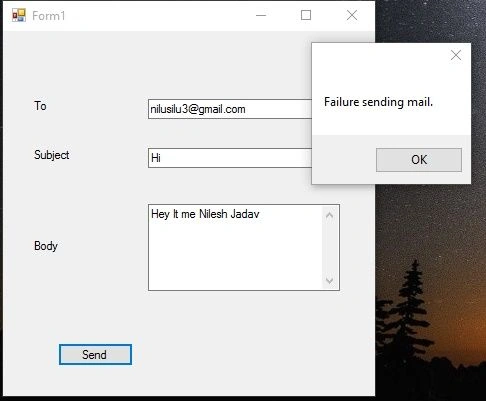The width and height of the screenshot is (486, 401).
Task: Click the To label
Action: pos(40,106)
